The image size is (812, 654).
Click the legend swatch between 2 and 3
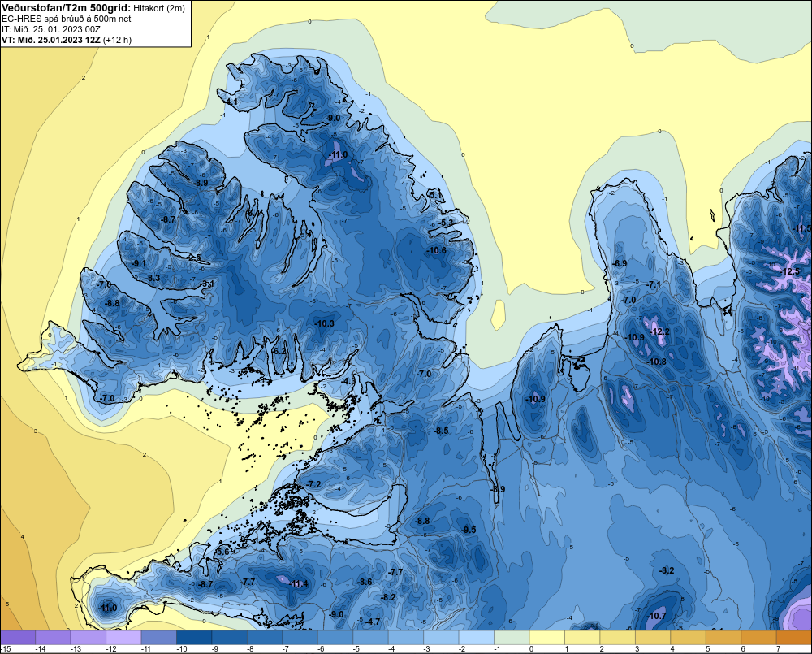[617, 638]
